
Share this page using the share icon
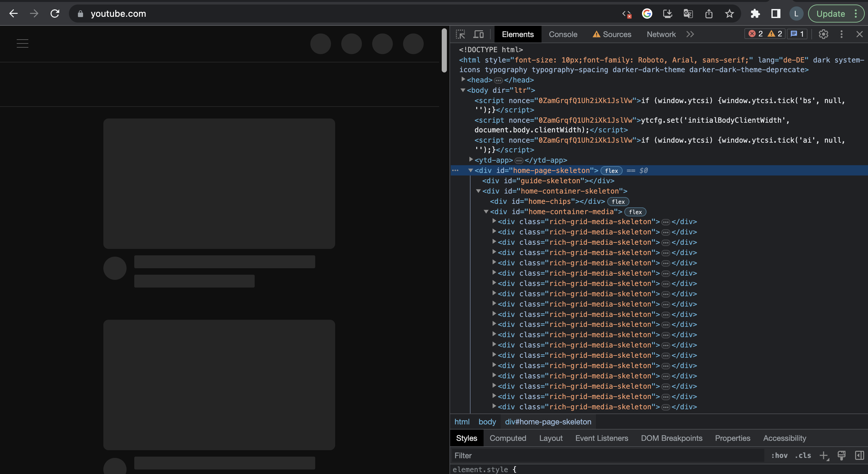tap(709, 14)
